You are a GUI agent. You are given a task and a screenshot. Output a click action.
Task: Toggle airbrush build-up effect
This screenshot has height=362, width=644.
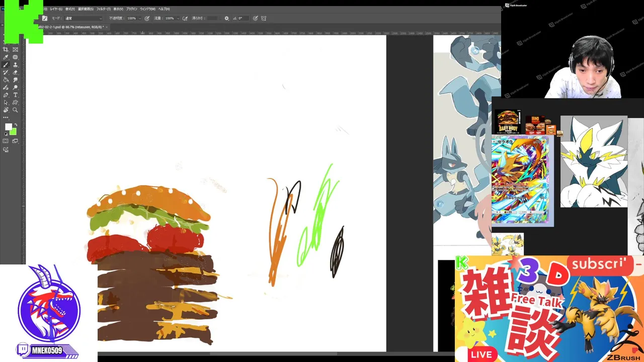pyautogui.click(x=185, y=18)
